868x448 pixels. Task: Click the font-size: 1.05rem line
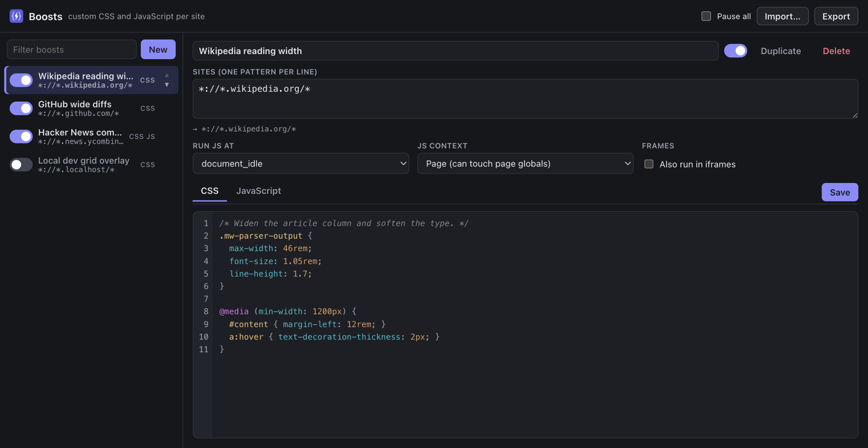[275, 261]
